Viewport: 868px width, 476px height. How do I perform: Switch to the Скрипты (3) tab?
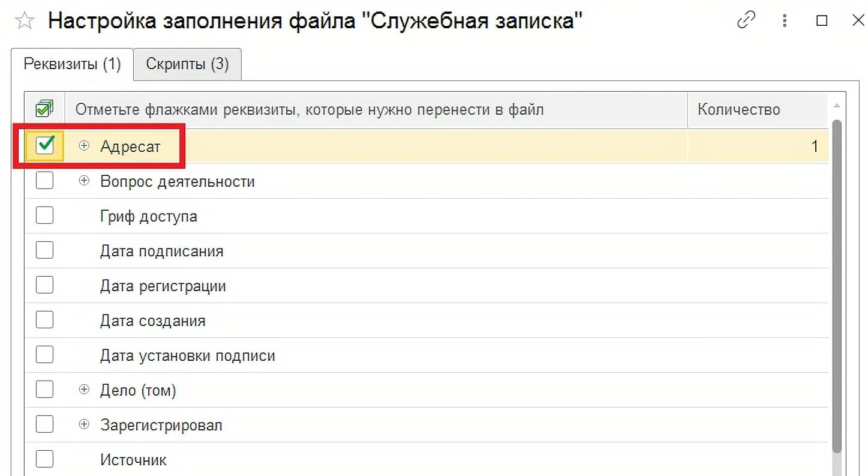click(x=187, y=64)
